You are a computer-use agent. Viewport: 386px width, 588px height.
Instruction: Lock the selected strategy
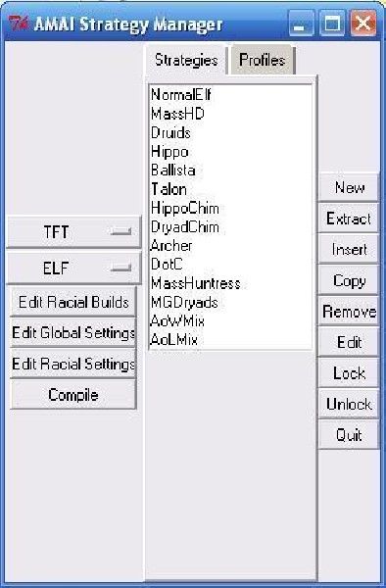pyautogui.click(x=349, y=373)
